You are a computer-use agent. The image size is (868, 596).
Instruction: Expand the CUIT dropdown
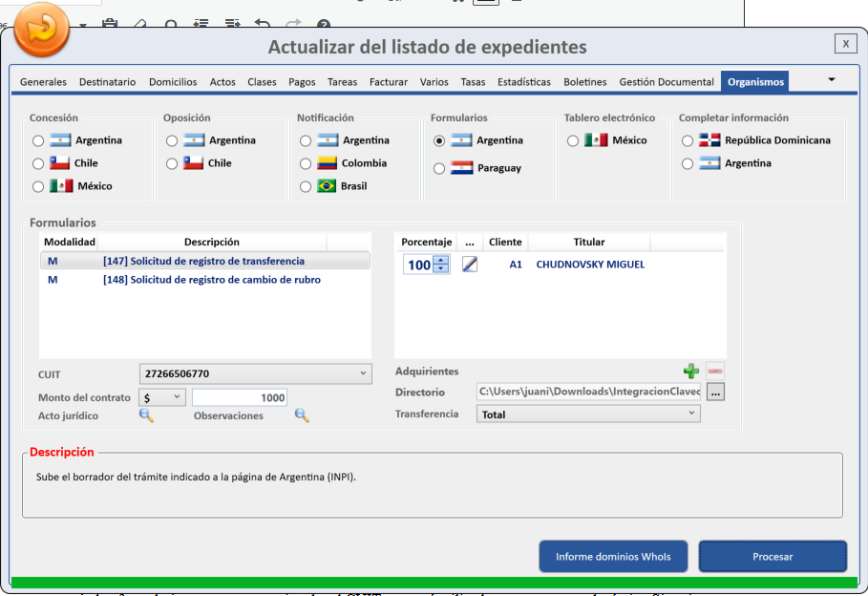[x=364, y=373]
